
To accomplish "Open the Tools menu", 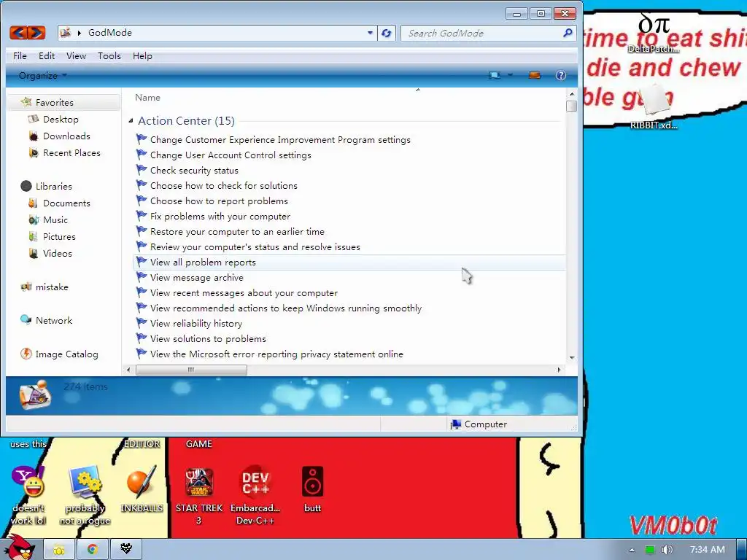I will click(109, 55).
